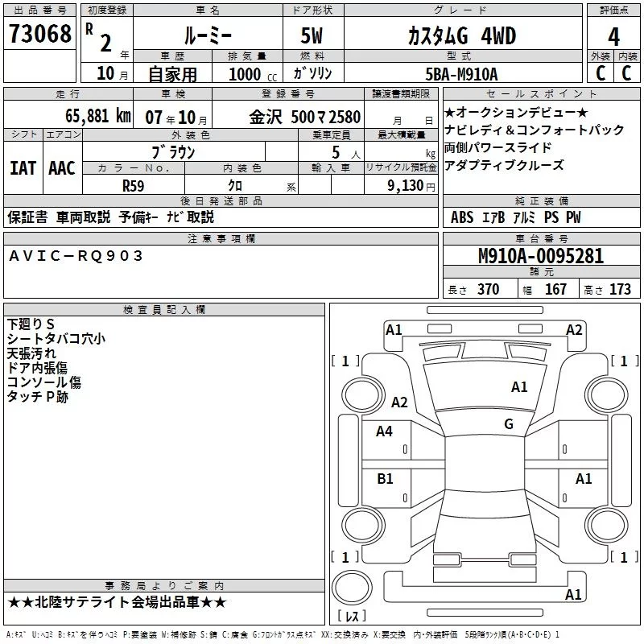The width and height of the screenshot is (644, 644).
Task: Click the ★★北陸サテライト会場出品車★★ notice
Action: click(x=117, y=602)
